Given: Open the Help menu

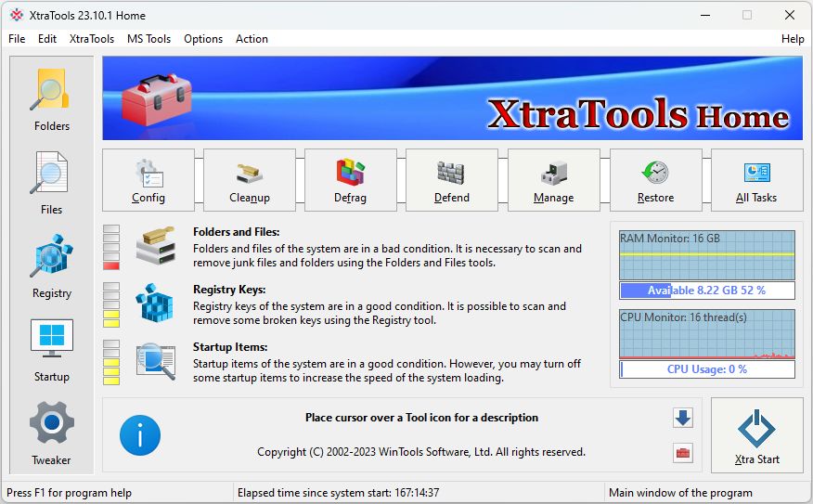Looking at the screenshot, I should tap(793, 39).
